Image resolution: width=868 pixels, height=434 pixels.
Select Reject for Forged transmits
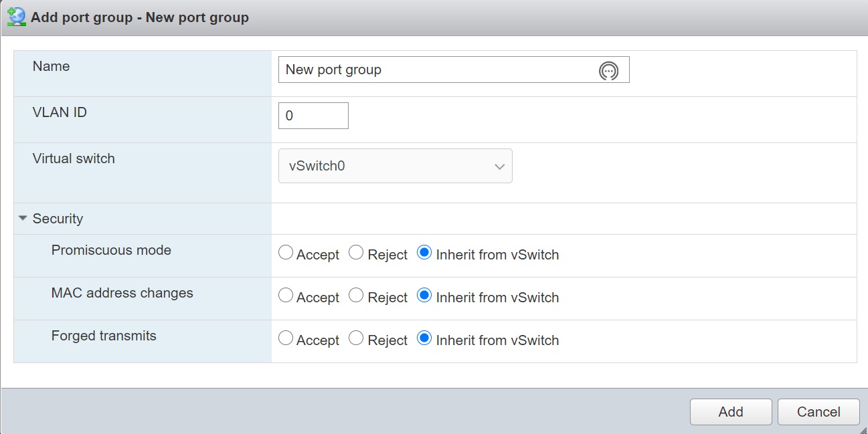pyautogui.click(x=357, y=338)
